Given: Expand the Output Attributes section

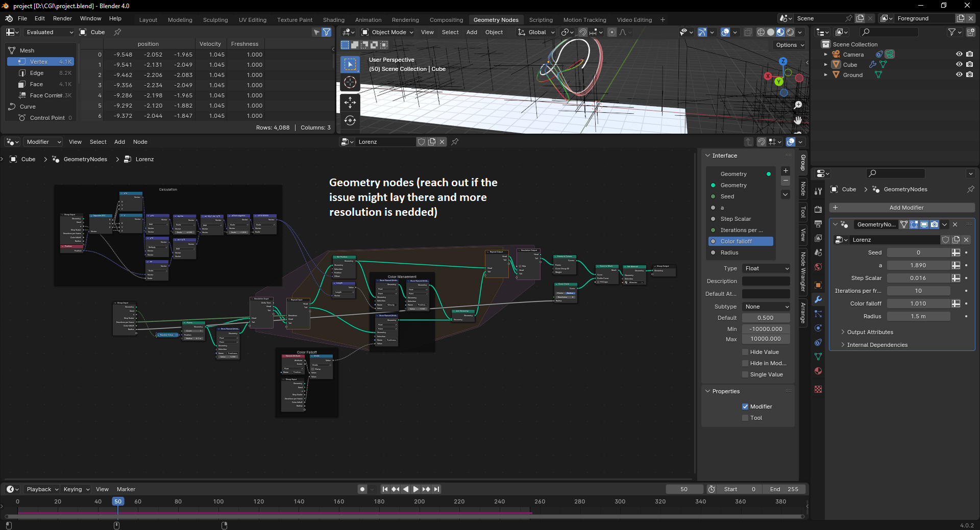Looking at the screenshot, I should (870, 332).
